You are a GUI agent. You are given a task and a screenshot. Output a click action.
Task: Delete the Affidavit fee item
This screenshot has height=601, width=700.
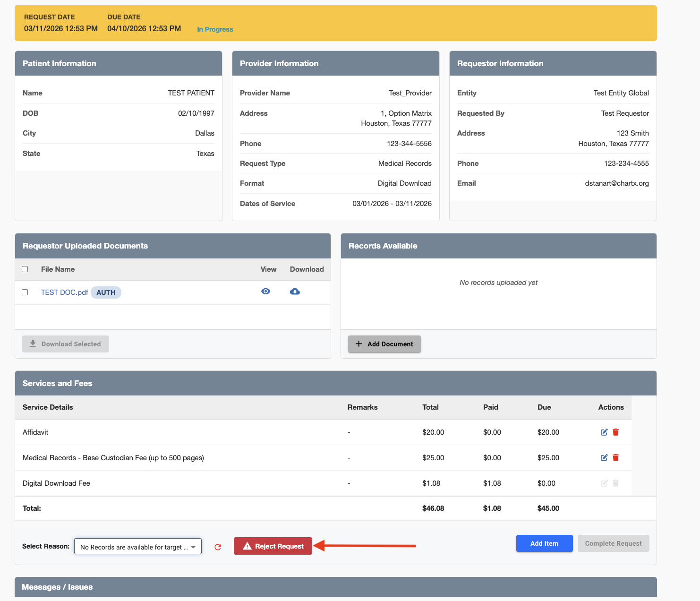point(615,432)
